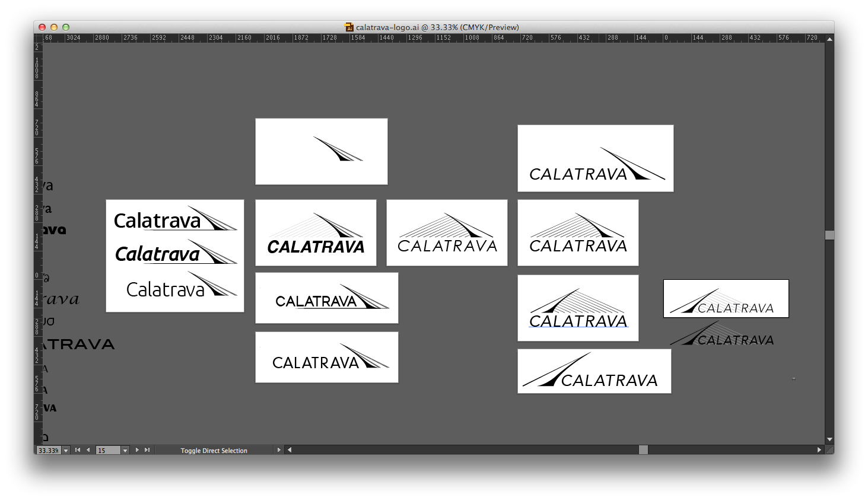This screenshot has height=501, width=868.
Task: Click the cut-off TRAVA text on the canvas edge
Action: pos(79,344)
